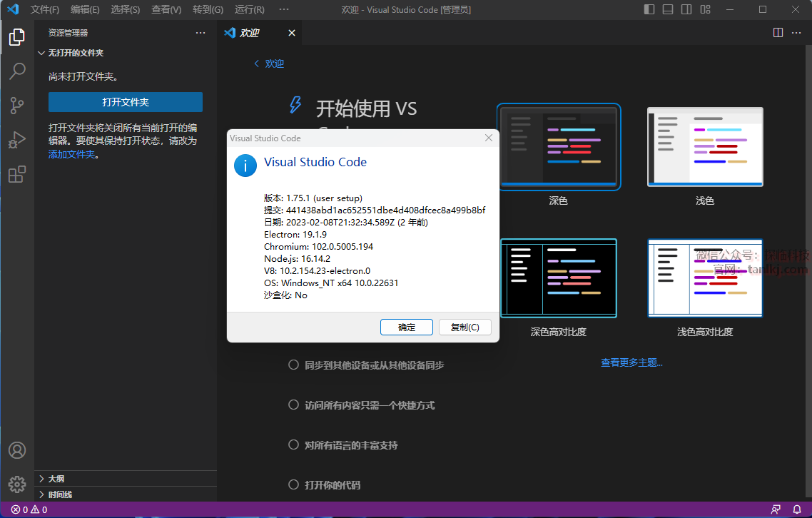Open the Extensions view icon
Viewport: 812px width, 518px height.
pyautogui.click(x=17, y=174)
